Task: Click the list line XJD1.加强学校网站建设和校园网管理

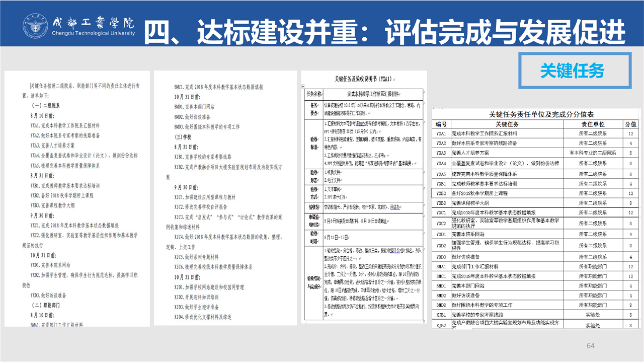Action: (209, 287)
